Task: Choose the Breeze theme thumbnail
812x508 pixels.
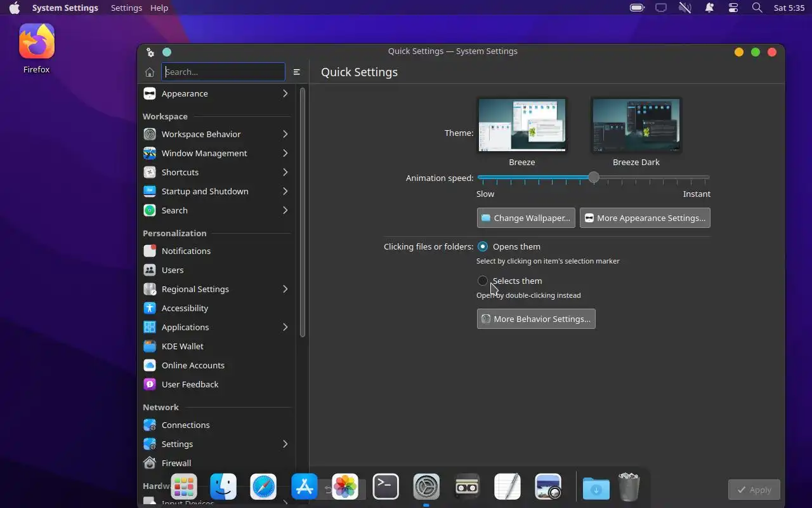Action: tap(522, 125)
